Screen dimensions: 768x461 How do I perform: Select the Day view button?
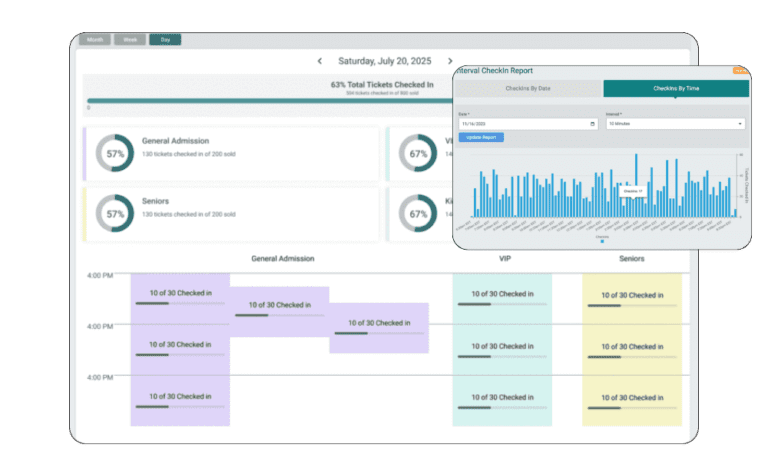pos(165,39)
